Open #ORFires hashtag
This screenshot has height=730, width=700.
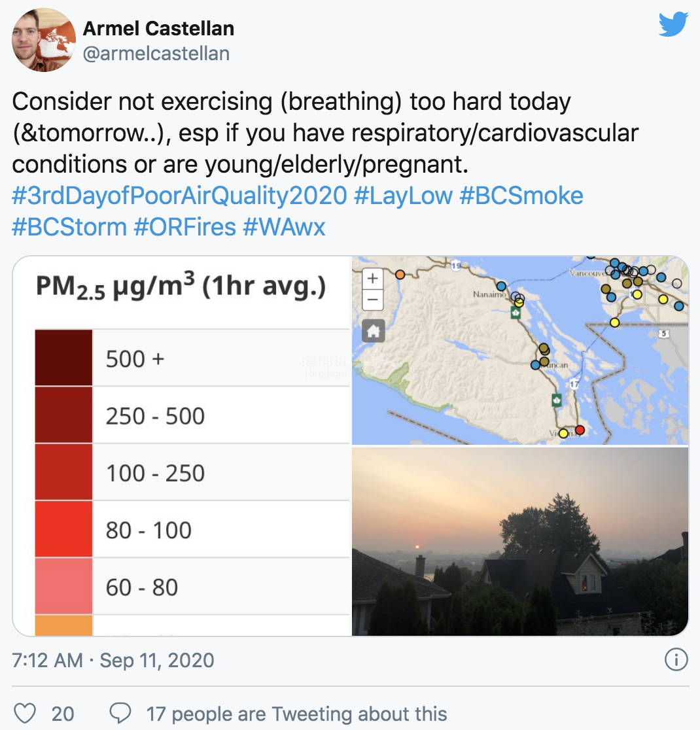[185, 227]
